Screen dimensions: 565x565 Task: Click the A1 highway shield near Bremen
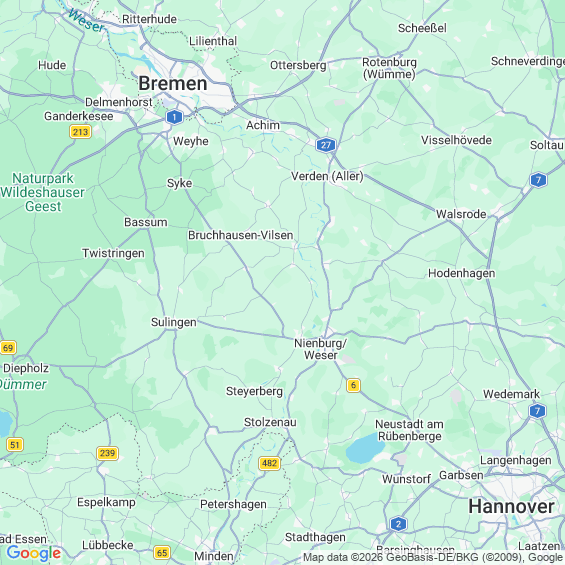pyautogui.click(x=174, y=117)
